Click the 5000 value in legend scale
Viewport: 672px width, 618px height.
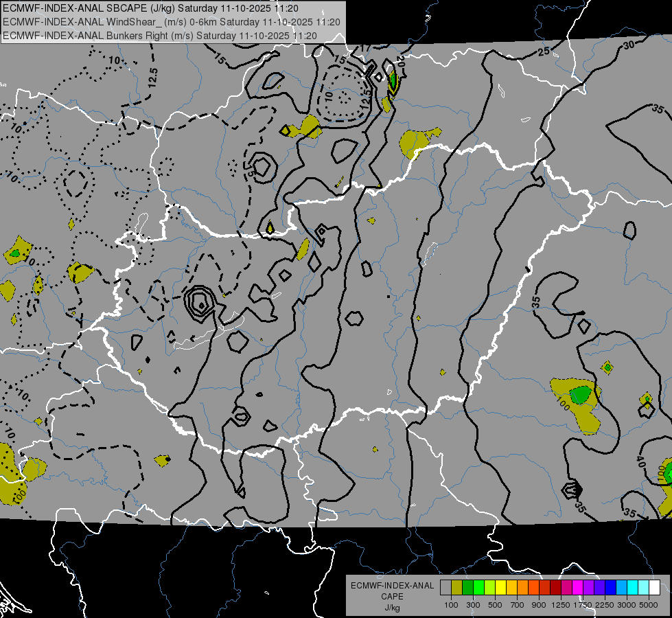click(649, 605)
